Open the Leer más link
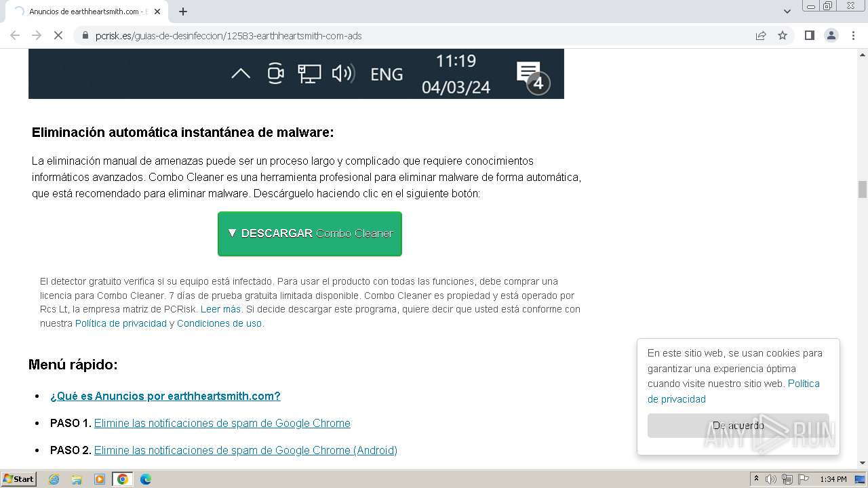This screenshot has height=488, width=868. 220,309
